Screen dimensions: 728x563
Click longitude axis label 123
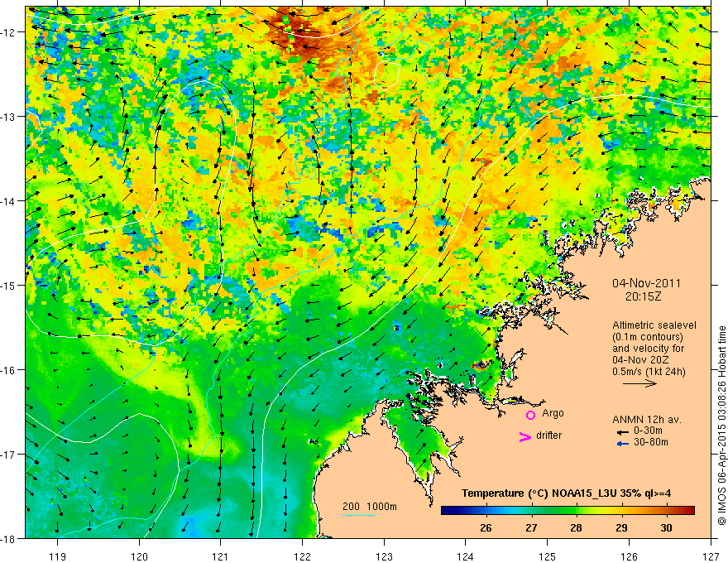384,556
